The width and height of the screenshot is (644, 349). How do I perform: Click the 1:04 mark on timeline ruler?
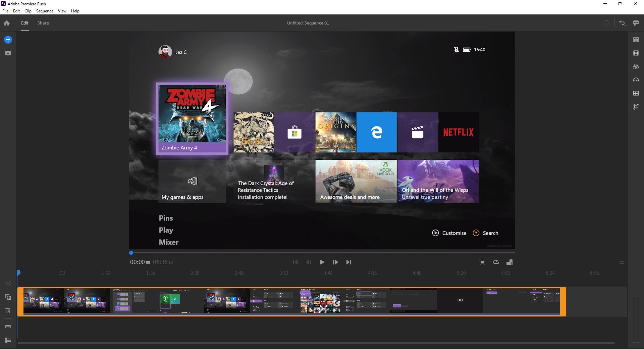pyautogui.click(x=106, y=273)
